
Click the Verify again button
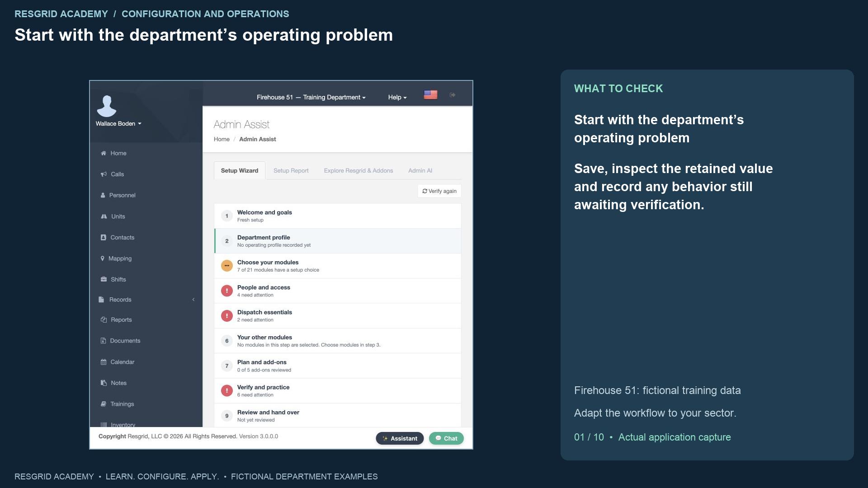click(439, 191)
